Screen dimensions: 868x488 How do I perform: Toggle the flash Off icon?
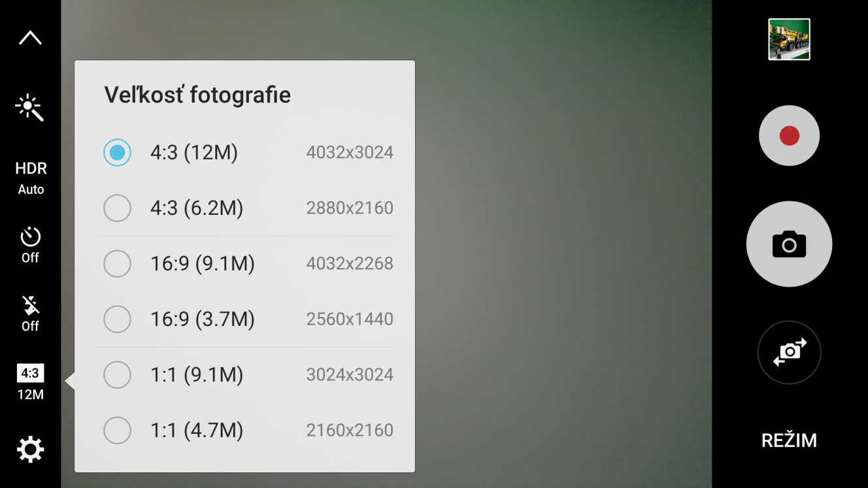[30, 314]
